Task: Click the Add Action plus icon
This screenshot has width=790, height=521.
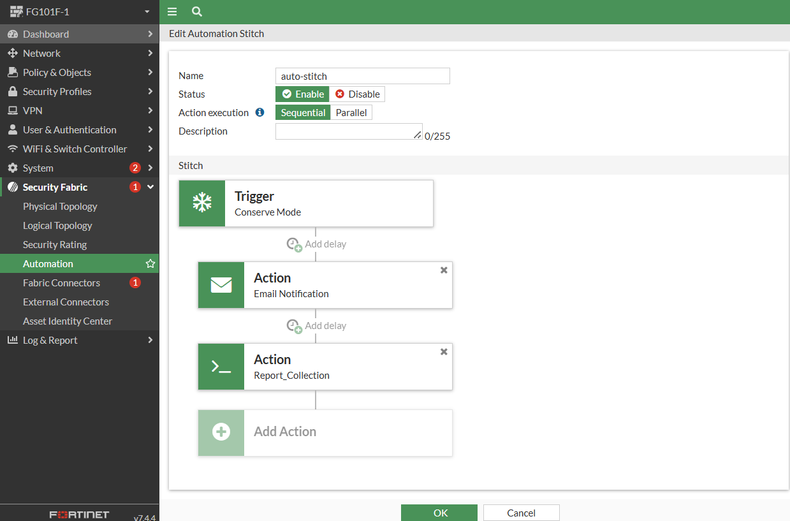Action: click(x=221, y=432)
